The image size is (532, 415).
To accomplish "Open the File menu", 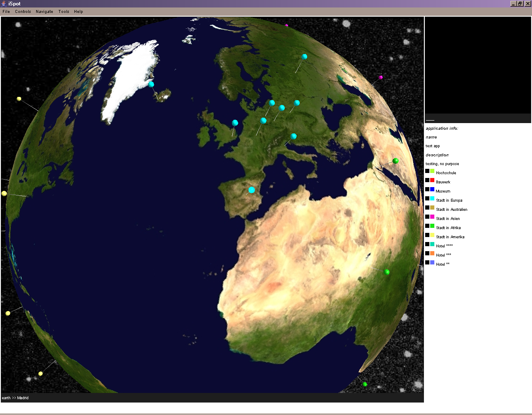I will (6, 12).
